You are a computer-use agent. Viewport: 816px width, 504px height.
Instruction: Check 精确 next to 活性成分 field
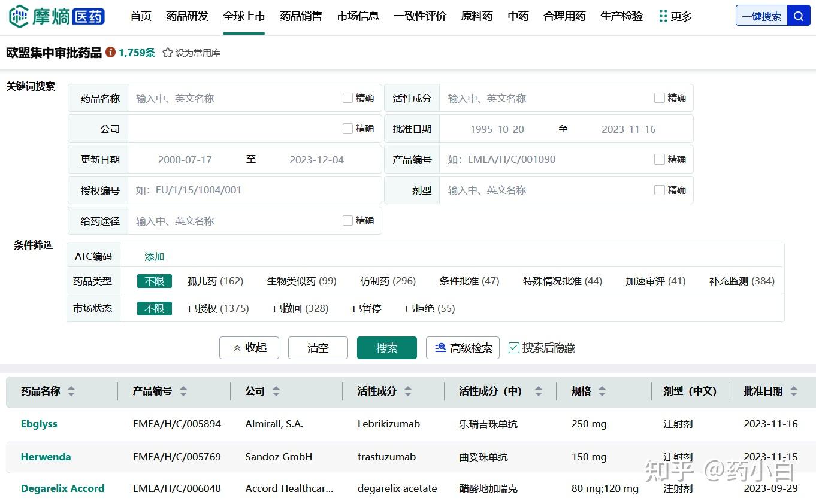click(660, 97)
